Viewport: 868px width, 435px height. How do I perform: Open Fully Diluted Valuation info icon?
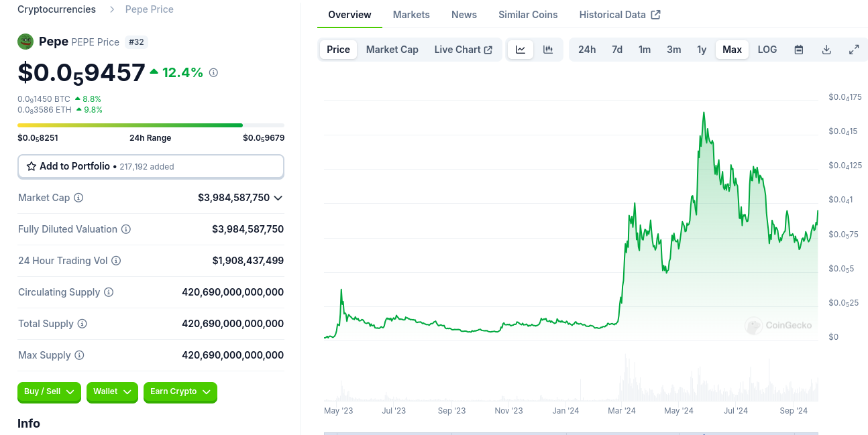[x=126, y=229]
